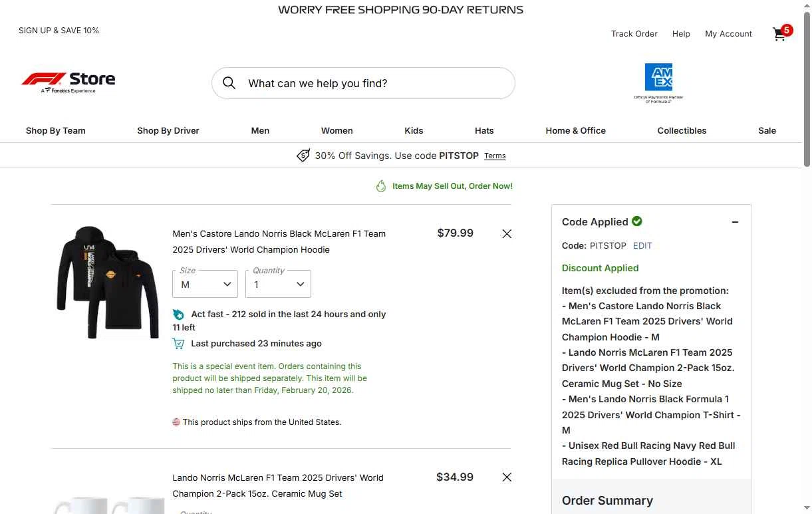812x514 pixels.
Task: Open the hoodie Quantity dropdown
Action: tap(278, 284)
